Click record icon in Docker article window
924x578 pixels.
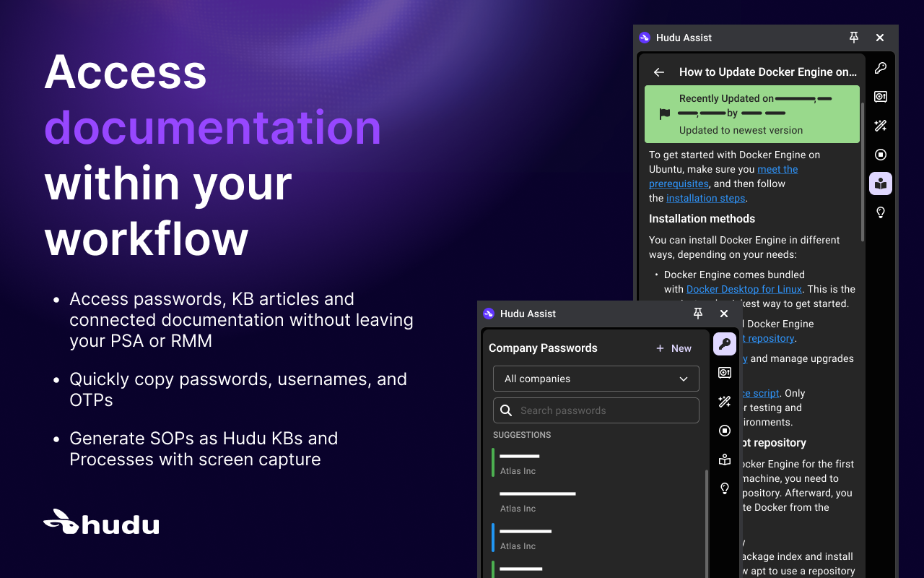click(881, 155)
